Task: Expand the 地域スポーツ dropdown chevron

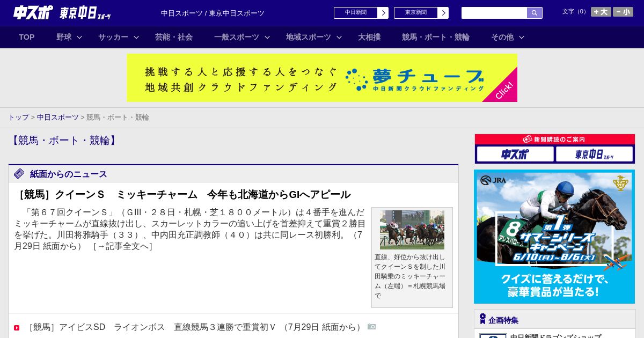Action: tap(339, 37)
